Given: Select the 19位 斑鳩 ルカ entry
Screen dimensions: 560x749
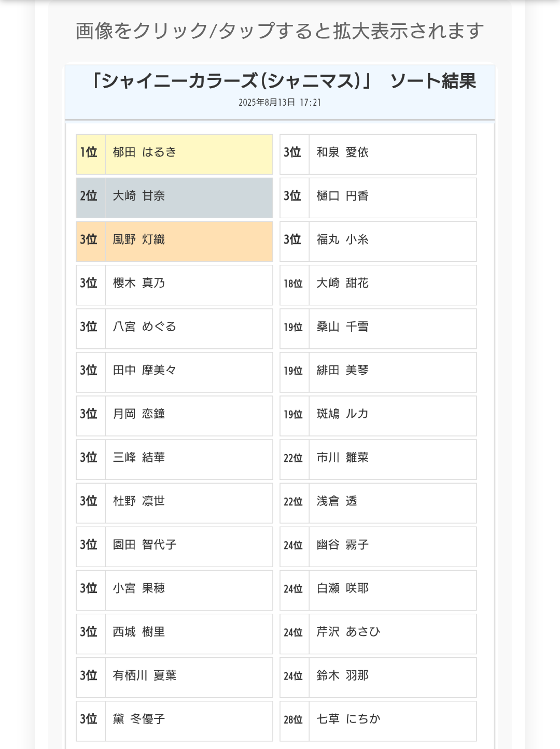Looking at the screenshot, I should pyautogui.click(x=378, y=415).
